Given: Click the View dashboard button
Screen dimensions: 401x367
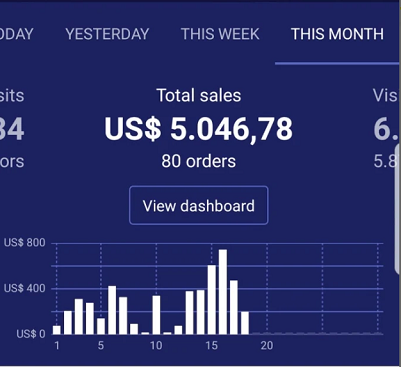Looking at the screenshot, I should [x=199, y=205].
